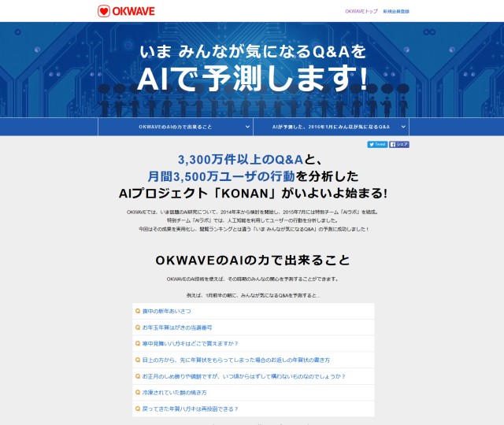Click the text 月間3,500万ユーザの行動を分析した
The width and height of the screenshot is (504, 425).
coord(253,176)
